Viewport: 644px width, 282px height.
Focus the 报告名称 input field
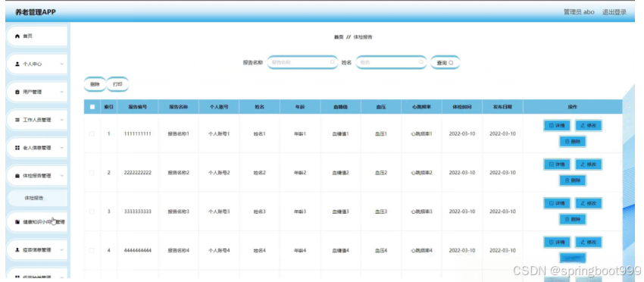point(303,62)
